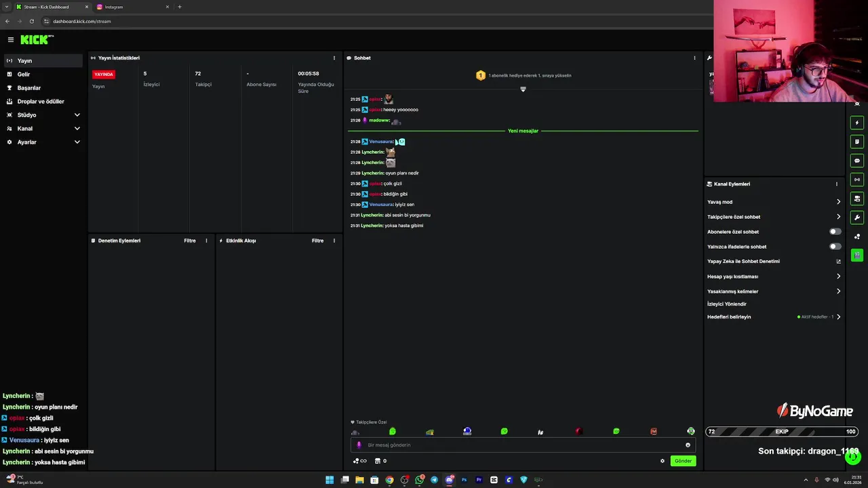Open Yapay Zeka ile Sohbet Denetimi link
Screen dimensions: 868x488
(774, 261)
